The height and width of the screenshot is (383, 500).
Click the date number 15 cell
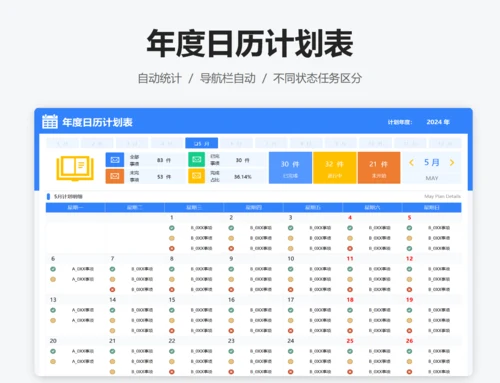coord(172,300)
